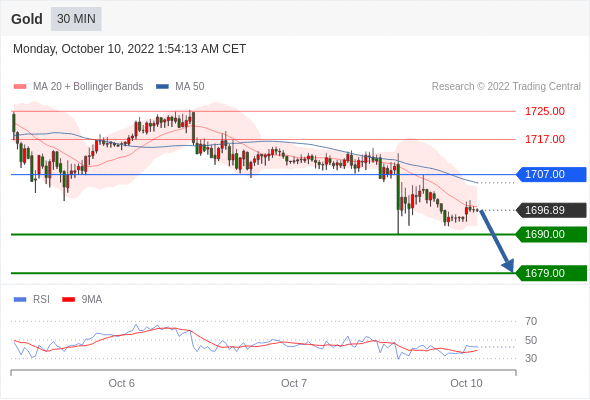Click the MA 50 legend blue swatch

[x=163, y=87]
